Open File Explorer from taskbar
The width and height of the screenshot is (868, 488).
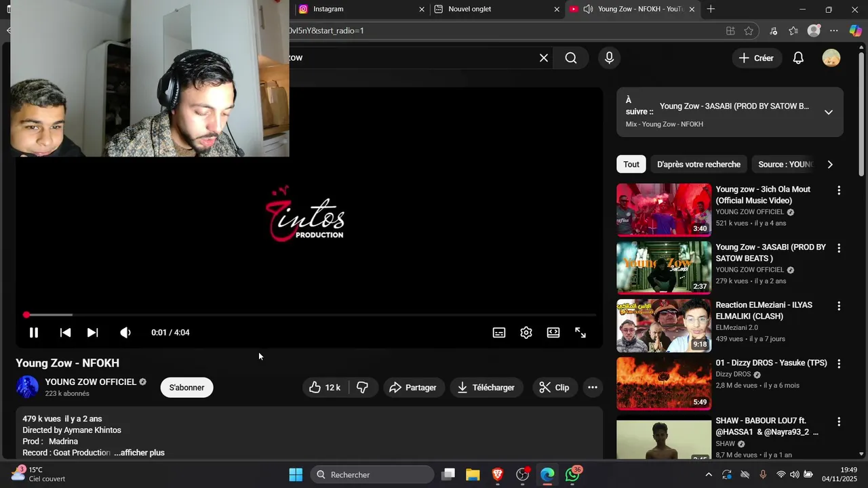(x=473, y=474)
